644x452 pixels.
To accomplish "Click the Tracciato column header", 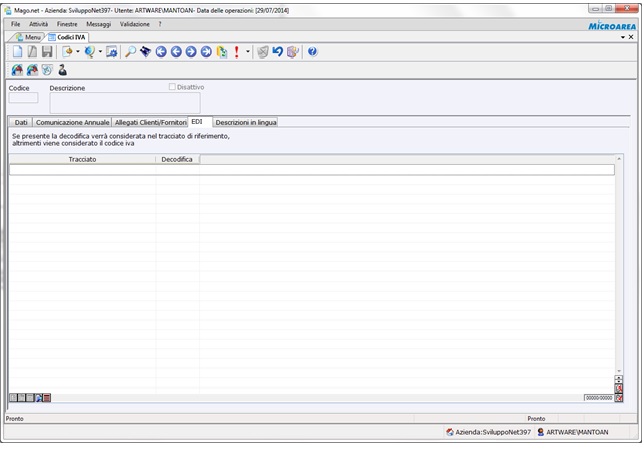I will coord(82,159).
